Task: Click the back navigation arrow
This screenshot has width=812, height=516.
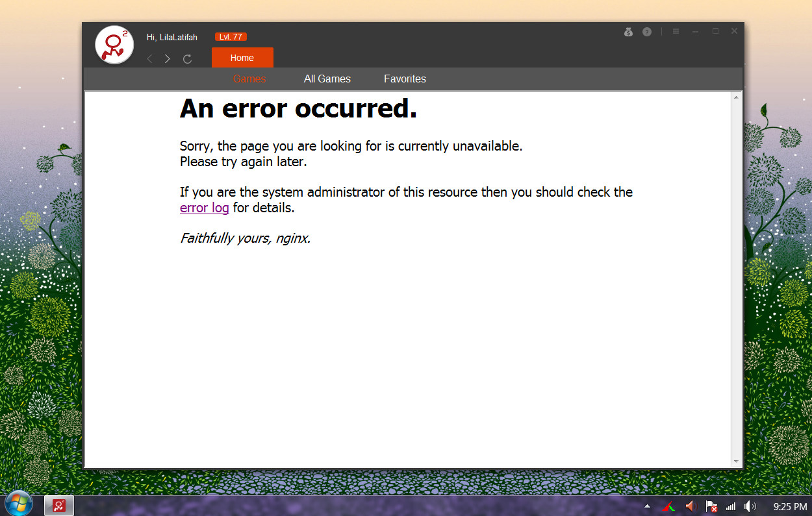Action: (x=150, y=59)
